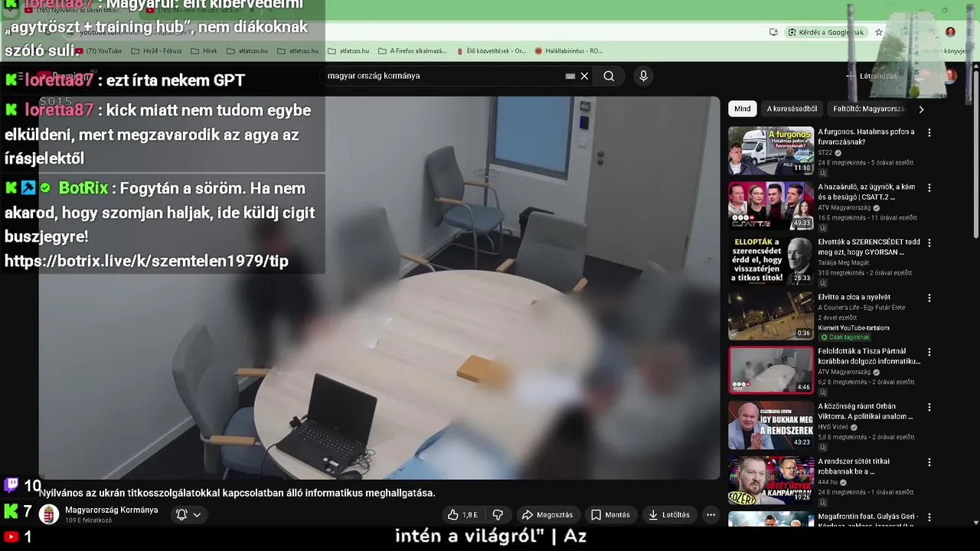Viewport: 980px width, 551px height.
Task: Open options menu for Elvették a SZERENCSÉDET video
Action: 929,243
